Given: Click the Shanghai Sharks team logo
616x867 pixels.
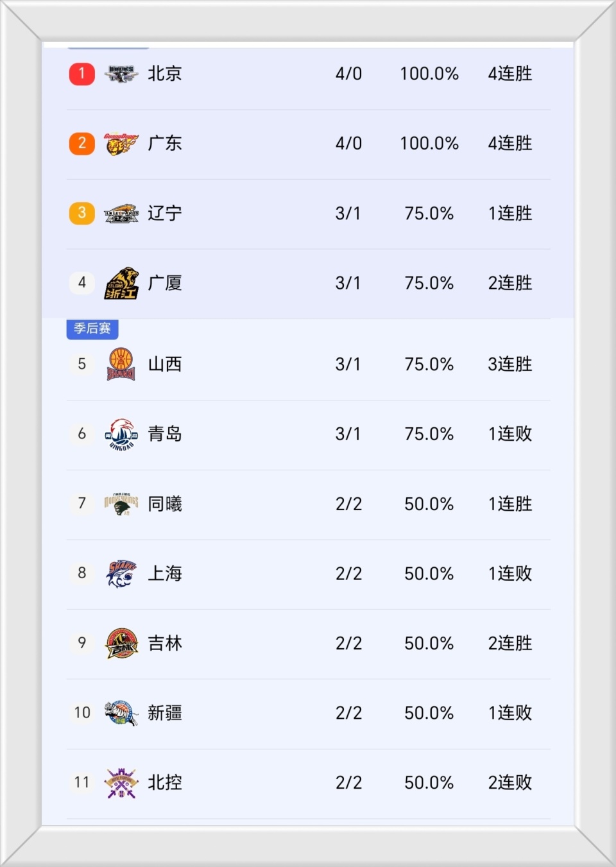Looking at the screenshot, I should point(121,573).
